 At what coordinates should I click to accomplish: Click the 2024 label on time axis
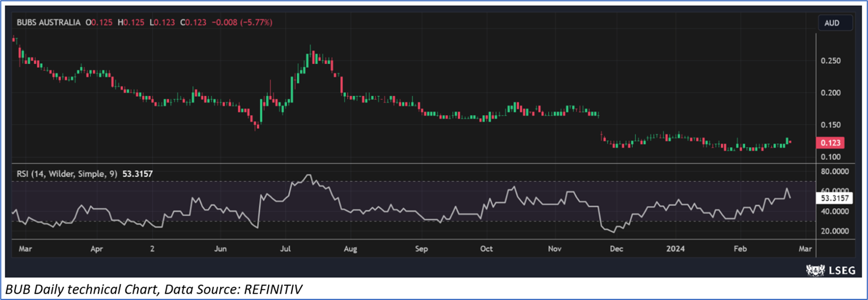pyautogui.click(x=676, y=249)
